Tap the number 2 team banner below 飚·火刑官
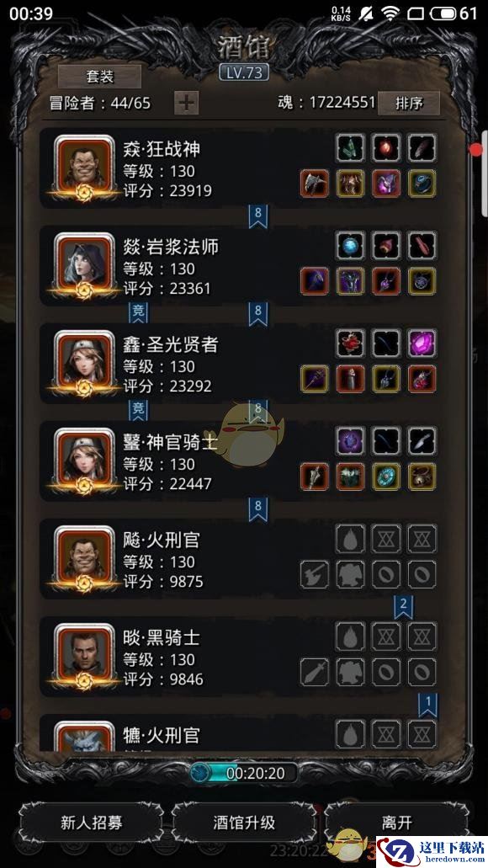 click(x=403, y=607)
